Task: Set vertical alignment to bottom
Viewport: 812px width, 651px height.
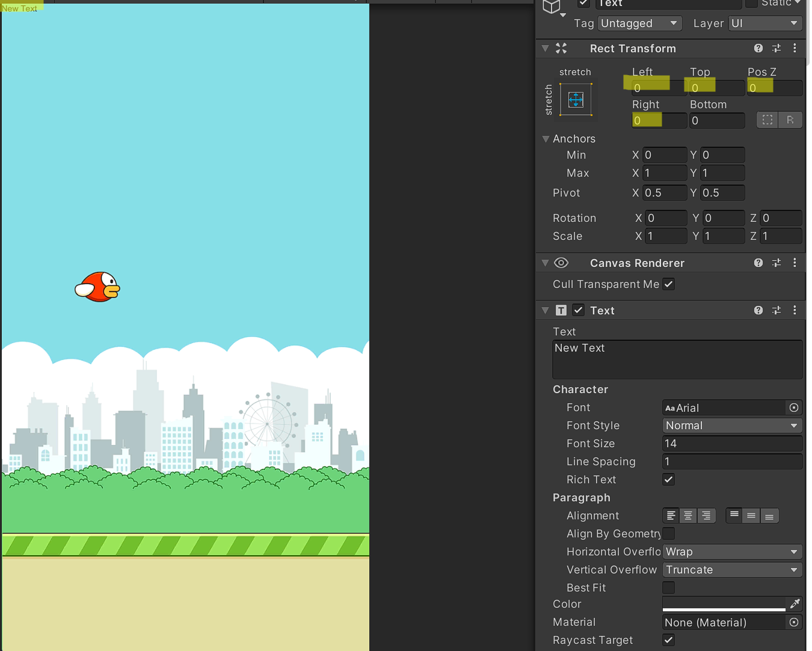Action: [769, 516]
